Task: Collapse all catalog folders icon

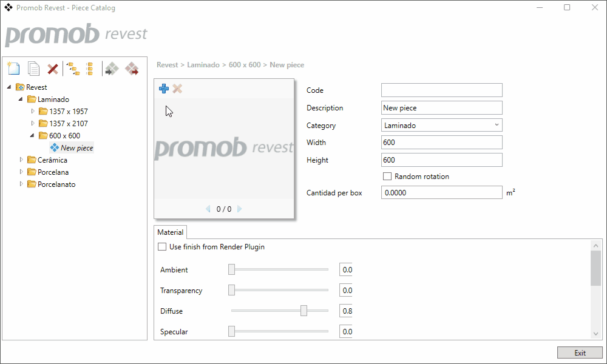Action: point(90,69)
